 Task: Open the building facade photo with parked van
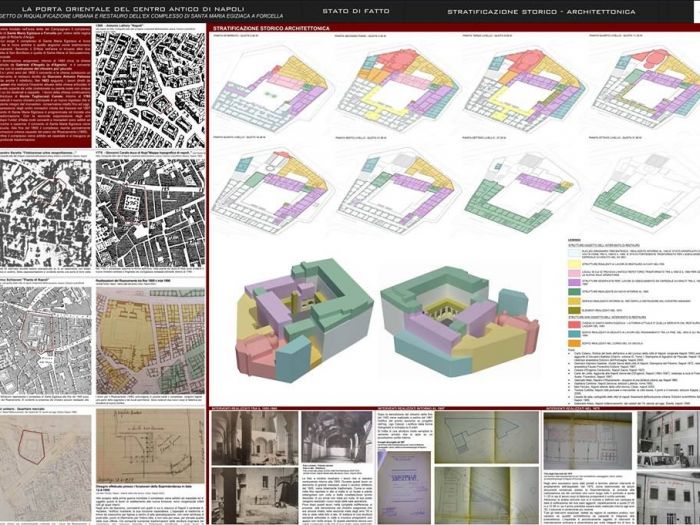(x=668, y=440)
